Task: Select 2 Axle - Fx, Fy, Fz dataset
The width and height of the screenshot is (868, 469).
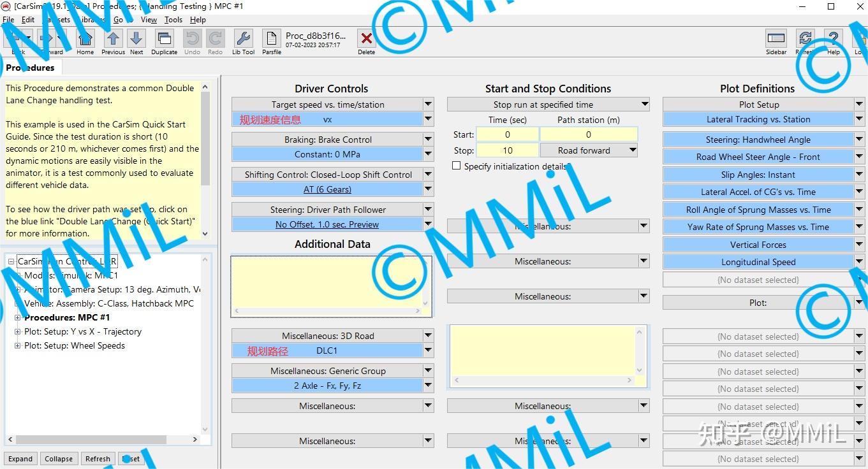Action: click(x=327, y=386)
